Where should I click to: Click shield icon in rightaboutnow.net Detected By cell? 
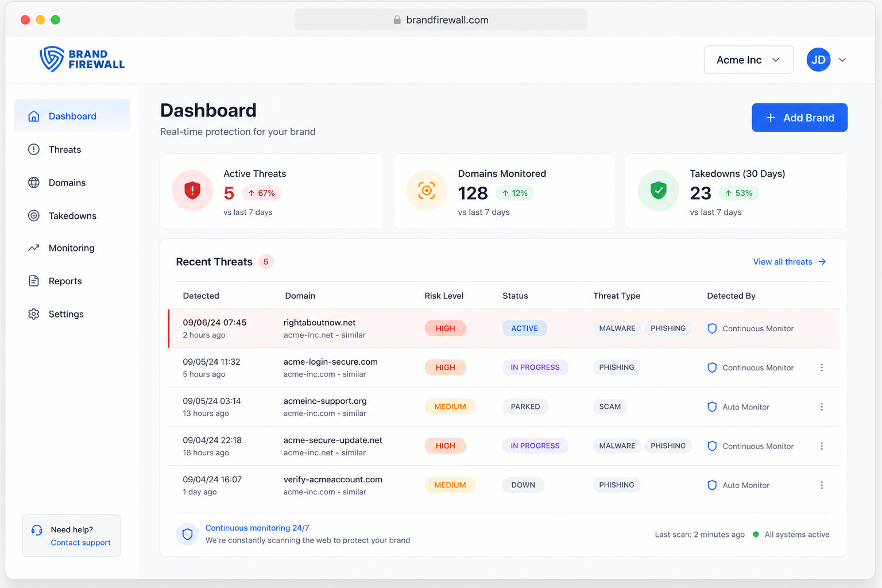click(x=712, y=328)
